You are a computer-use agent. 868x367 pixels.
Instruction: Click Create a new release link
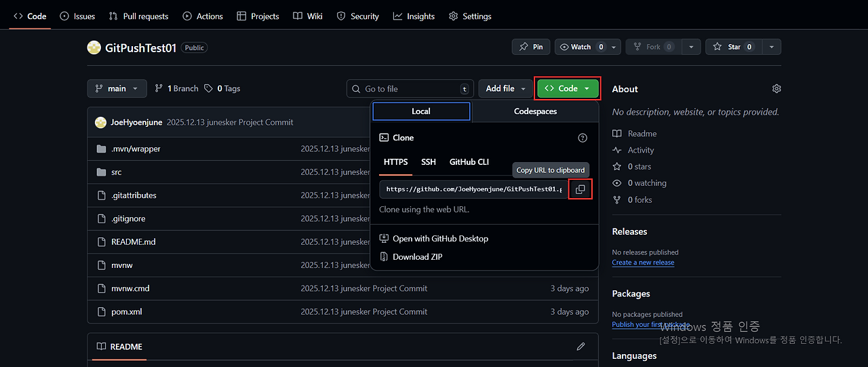[x=643, y=263]
